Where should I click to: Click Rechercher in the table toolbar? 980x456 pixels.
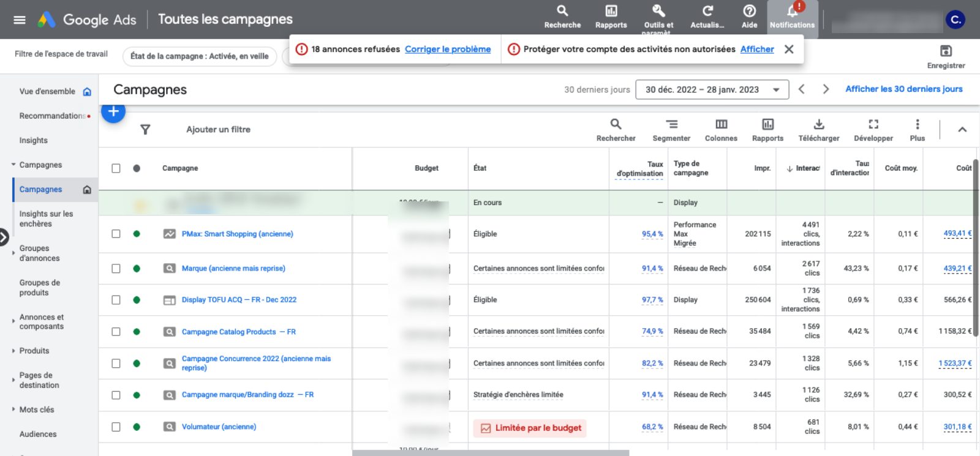[x=616, y=130]
